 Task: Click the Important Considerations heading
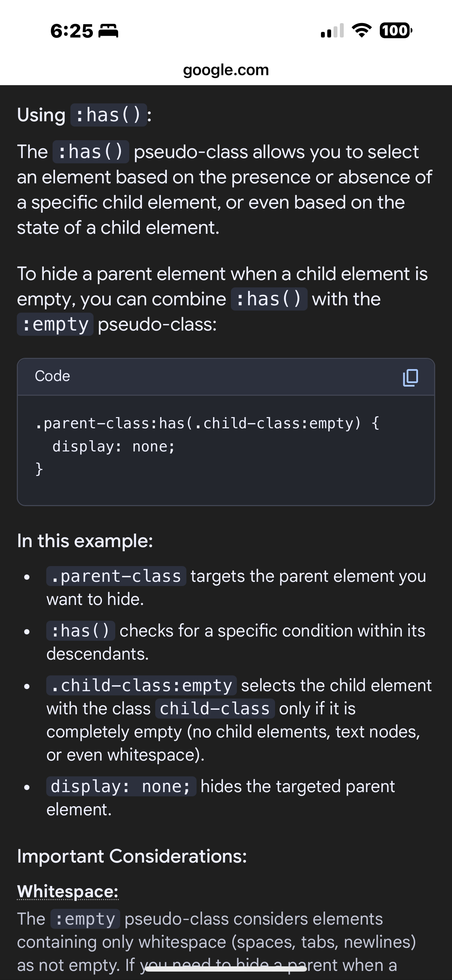(x=132, y=856)
